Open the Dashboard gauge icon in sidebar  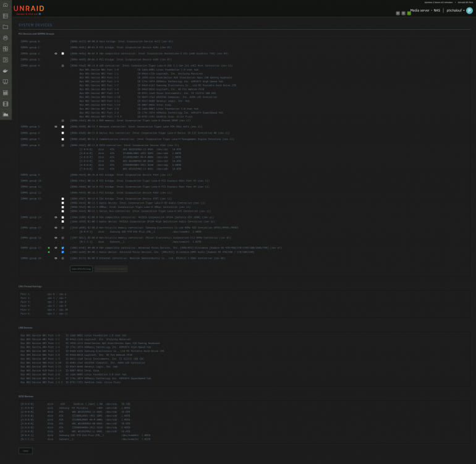tap(6, 5)
